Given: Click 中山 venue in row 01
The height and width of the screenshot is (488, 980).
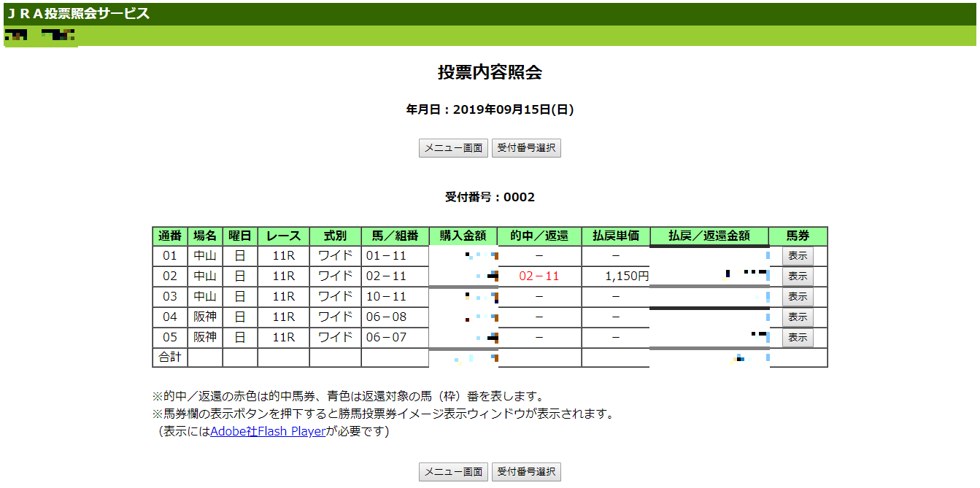Looking at the screenshot, I should (205, 256).
